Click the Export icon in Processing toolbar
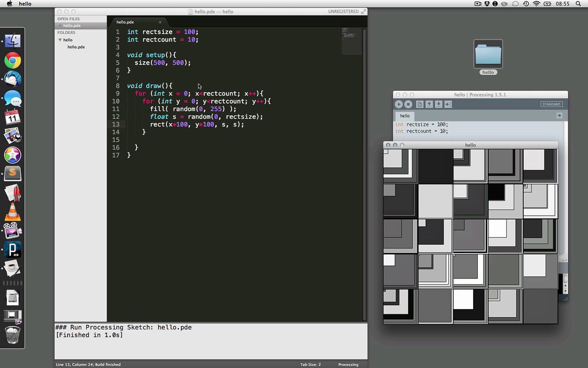The image size is (588, 368). coord(448,104)
